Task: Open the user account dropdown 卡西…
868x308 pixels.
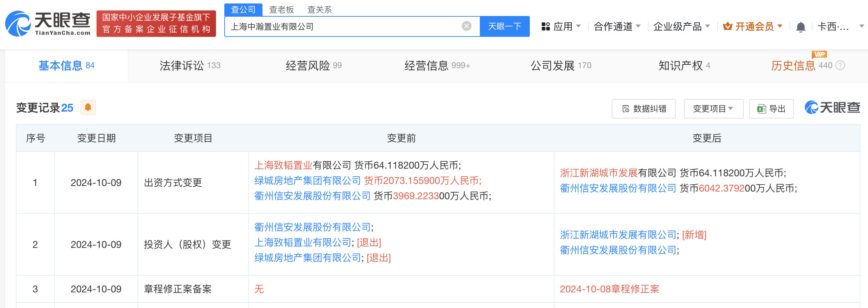Action: coord(840,26)
